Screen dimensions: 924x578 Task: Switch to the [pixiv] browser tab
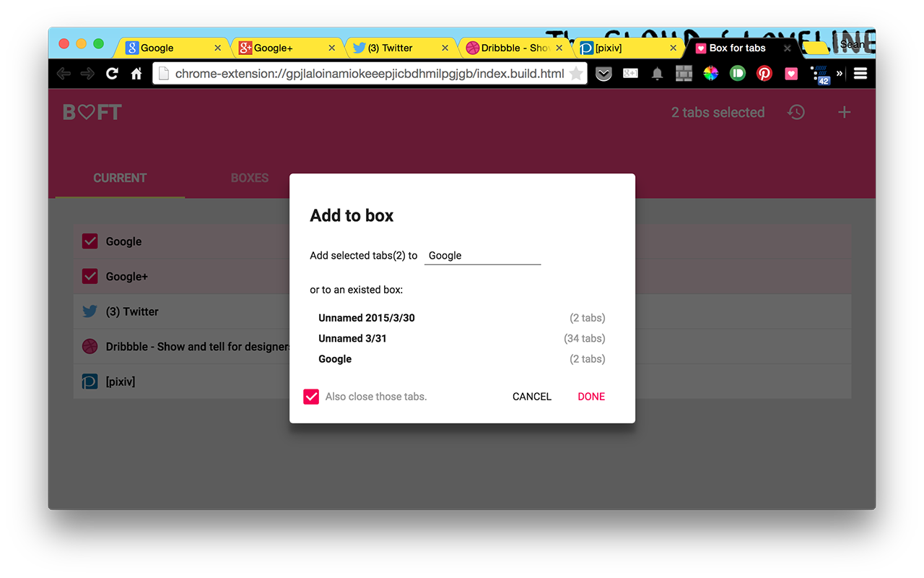[629, 48]
